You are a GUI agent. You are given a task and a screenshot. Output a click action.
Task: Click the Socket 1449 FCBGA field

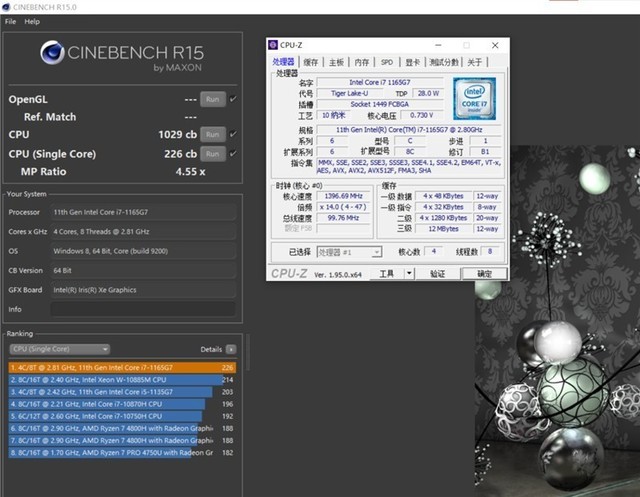(x=380, y=104)
